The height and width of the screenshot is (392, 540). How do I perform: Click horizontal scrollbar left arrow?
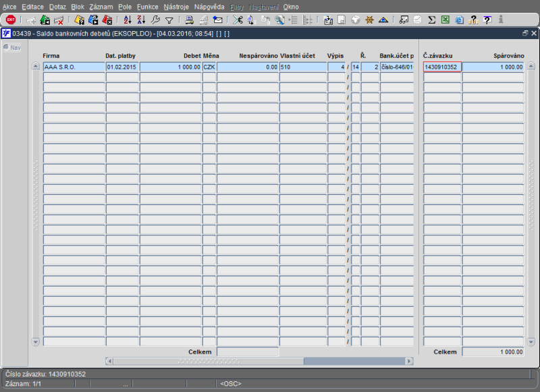109,361
